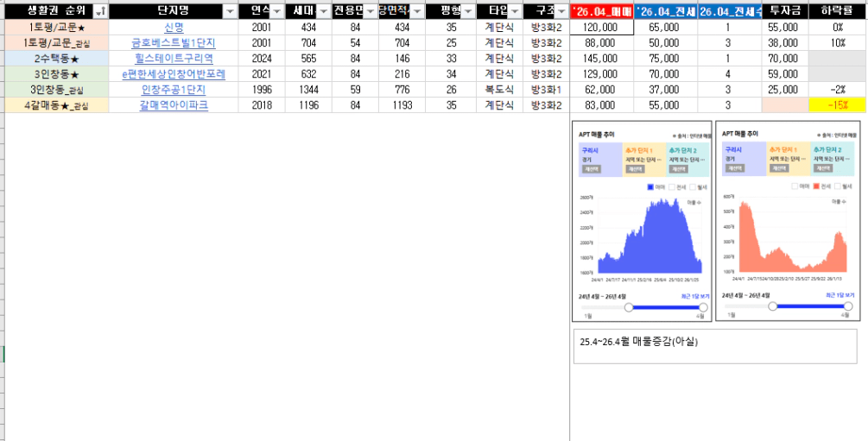Toggle 전세 checkbox in right chart legend
Image resolution: width=868 pixels, height=441 pixels.
(x=815, y=186)
